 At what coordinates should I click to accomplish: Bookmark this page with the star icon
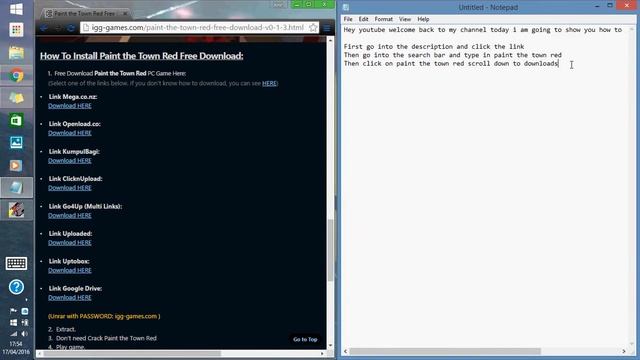313,28
